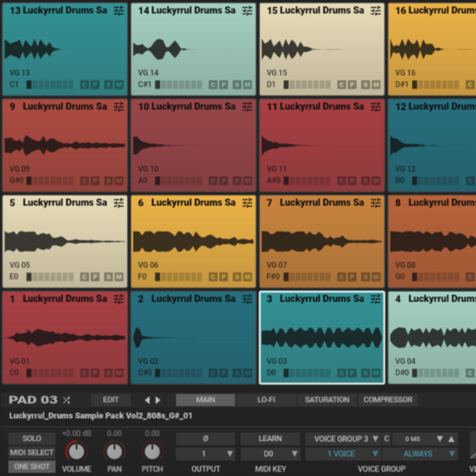The width and height of the screenshot is (476, 476).
Task: Open the 1 VOICE dropdown
Action: 344,454
